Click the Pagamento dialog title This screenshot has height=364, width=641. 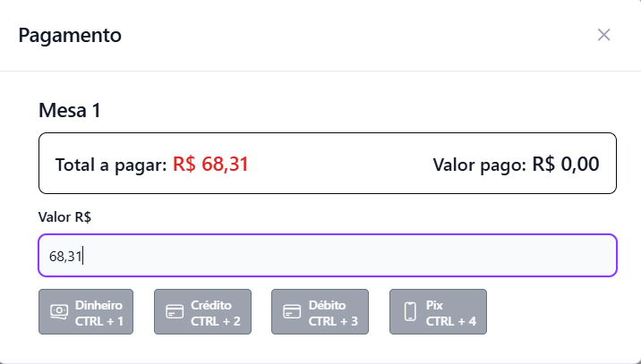(70, 36)
